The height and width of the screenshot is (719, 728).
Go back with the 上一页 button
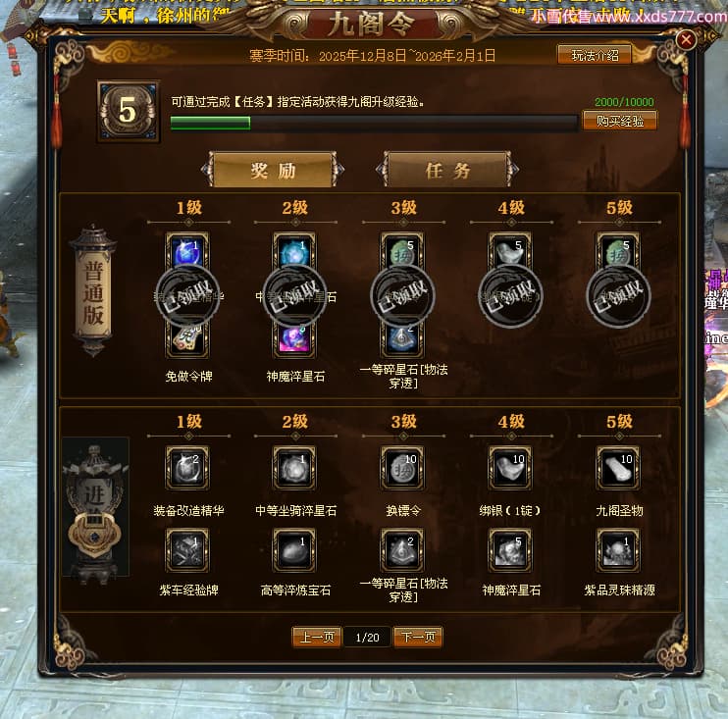317,637
